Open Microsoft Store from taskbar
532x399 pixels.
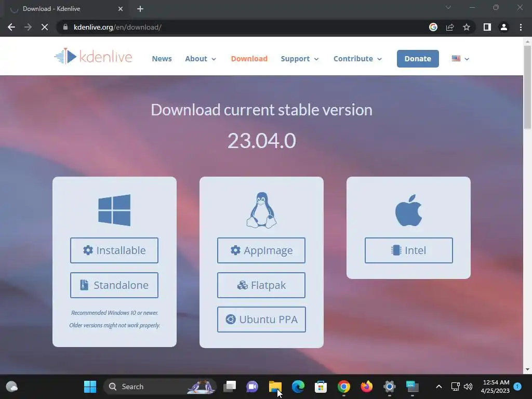[x=321, y=387]
